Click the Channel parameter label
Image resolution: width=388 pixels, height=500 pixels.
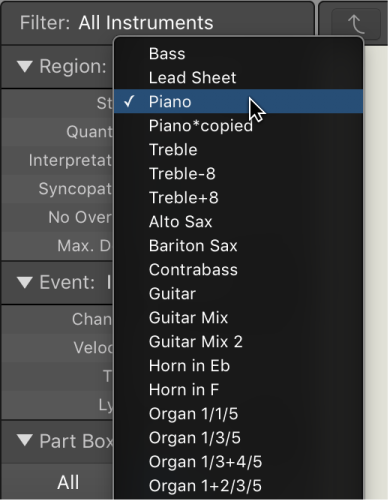(92, 319)
